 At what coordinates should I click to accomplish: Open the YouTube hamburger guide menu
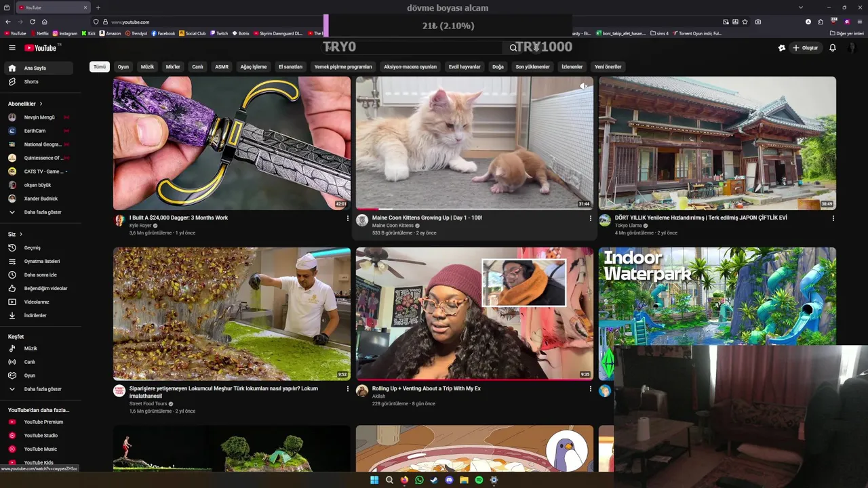(x=12, y=47)
